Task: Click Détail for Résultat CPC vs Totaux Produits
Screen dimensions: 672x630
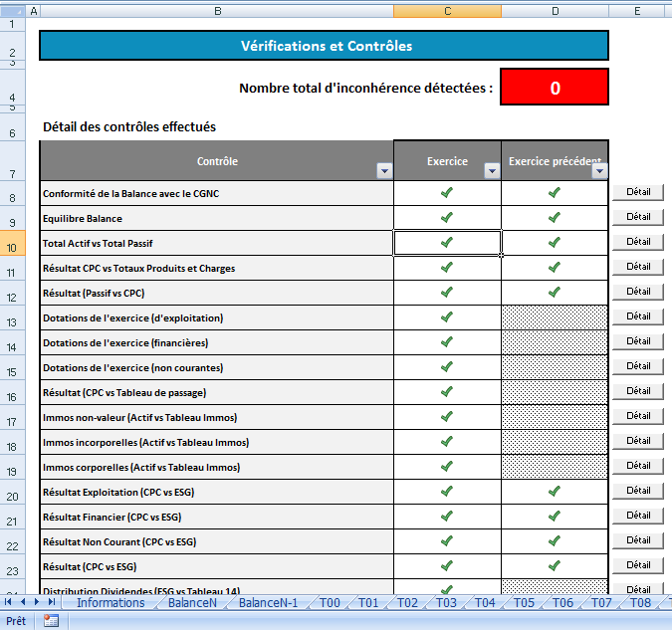Action: point(638,267)
